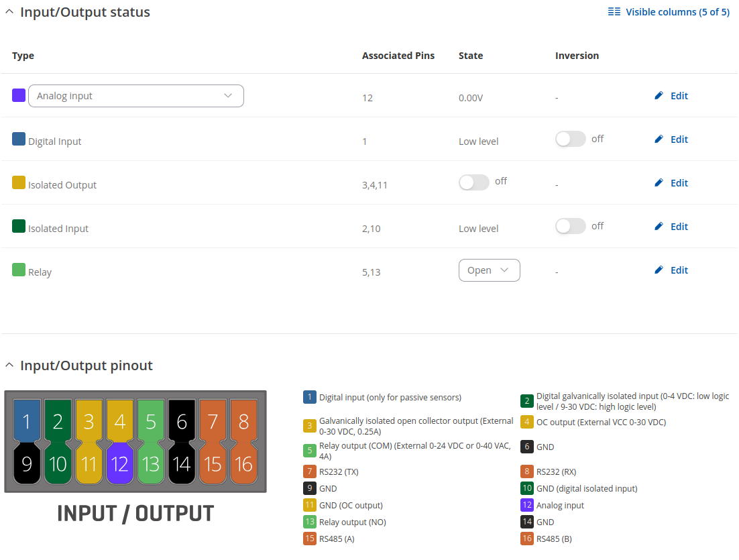Click the legend badge for pin 16 RS485 (B)

click(x=526, y=539)
